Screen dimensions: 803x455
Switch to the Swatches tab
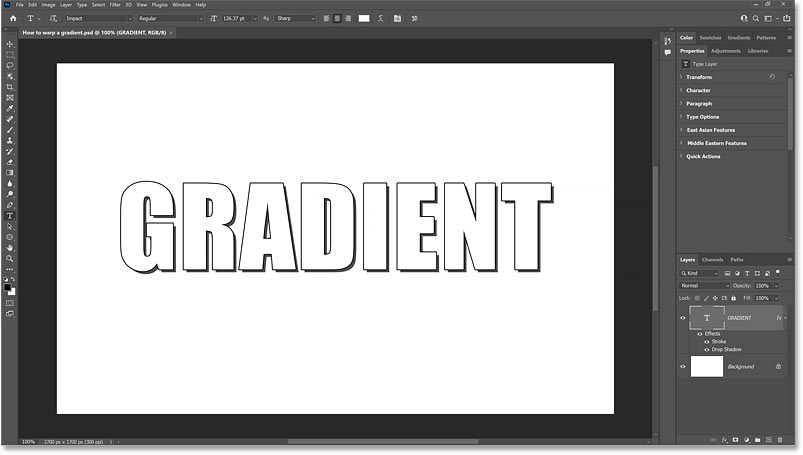point(710,38)
